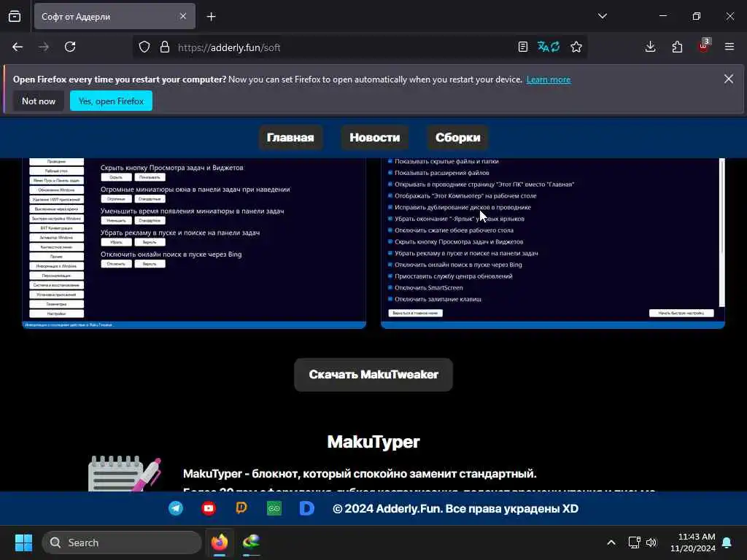The width and height of the screenshot is (747, 560).
Task: Open the Новости section
Action: point(375,137)
